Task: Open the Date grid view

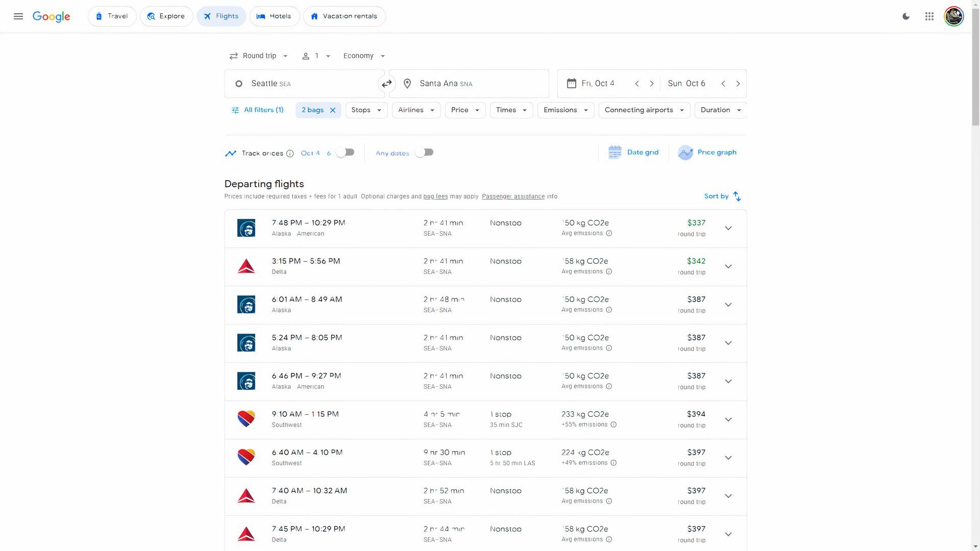Action: point(633,153)
